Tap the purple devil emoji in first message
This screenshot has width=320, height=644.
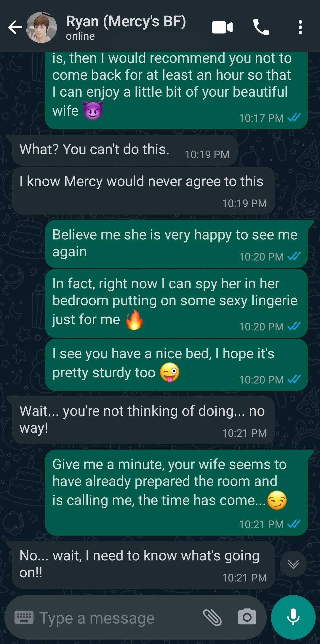click(93, 110)
